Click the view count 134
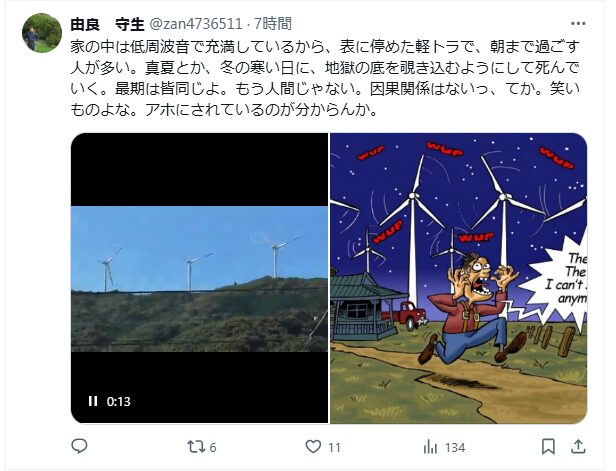The height and width of the screenshot is (471, 616). (455, 447)
